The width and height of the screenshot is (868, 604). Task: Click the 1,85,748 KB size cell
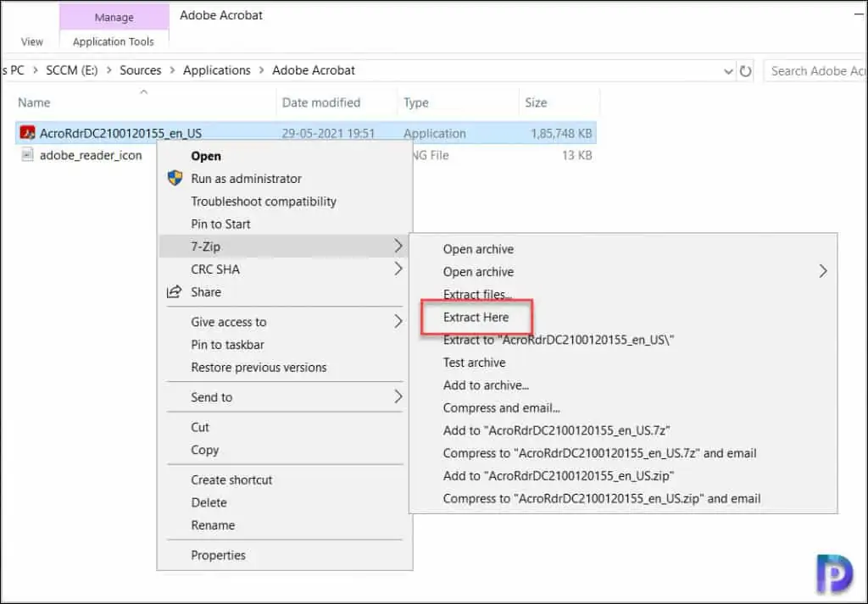coord(561,133)
